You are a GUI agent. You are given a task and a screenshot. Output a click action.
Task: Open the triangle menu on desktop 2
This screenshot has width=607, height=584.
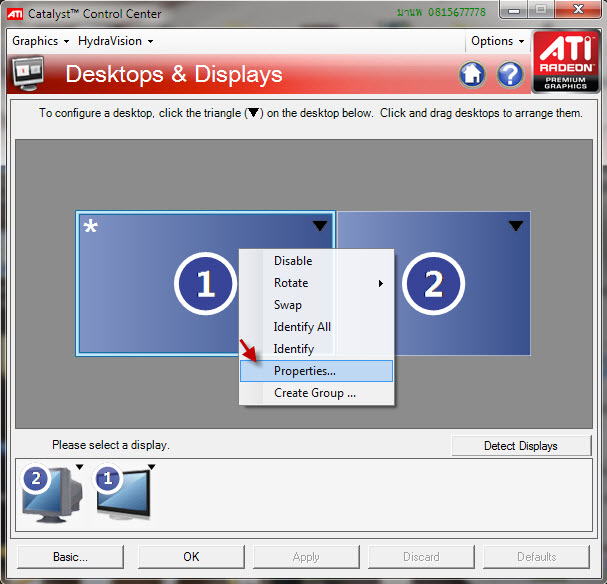[x=516, y=226]
